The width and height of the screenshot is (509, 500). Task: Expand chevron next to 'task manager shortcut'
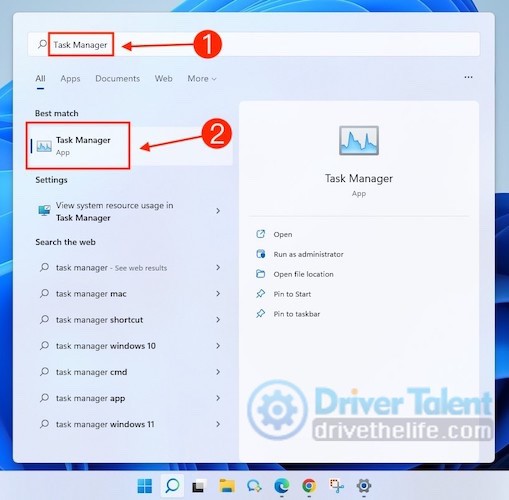tap(218, 320)
